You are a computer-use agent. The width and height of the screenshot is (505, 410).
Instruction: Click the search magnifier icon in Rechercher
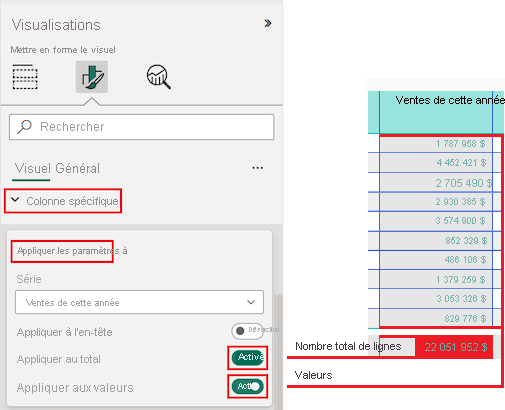pyautogui.click(x=24, y=127)
